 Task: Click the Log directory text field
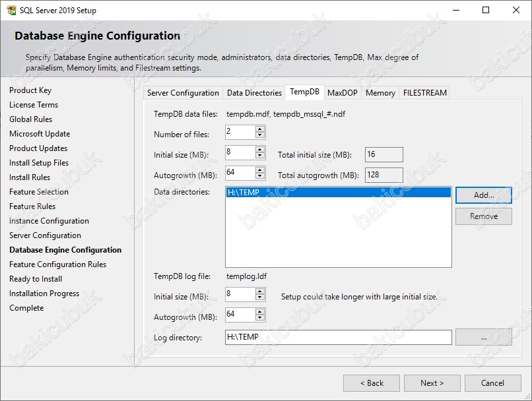(x=338, y=337)
